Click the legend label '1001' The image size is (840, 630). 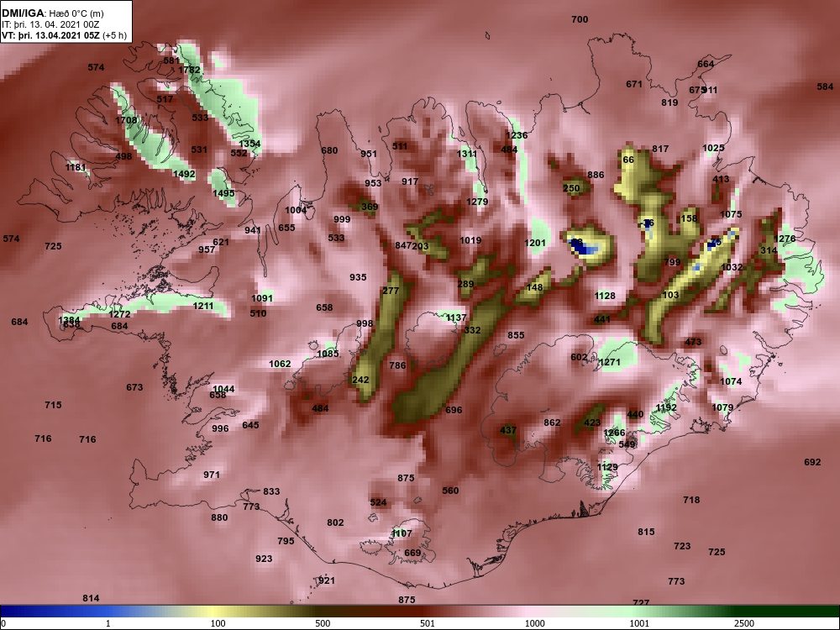coord(639,623)
